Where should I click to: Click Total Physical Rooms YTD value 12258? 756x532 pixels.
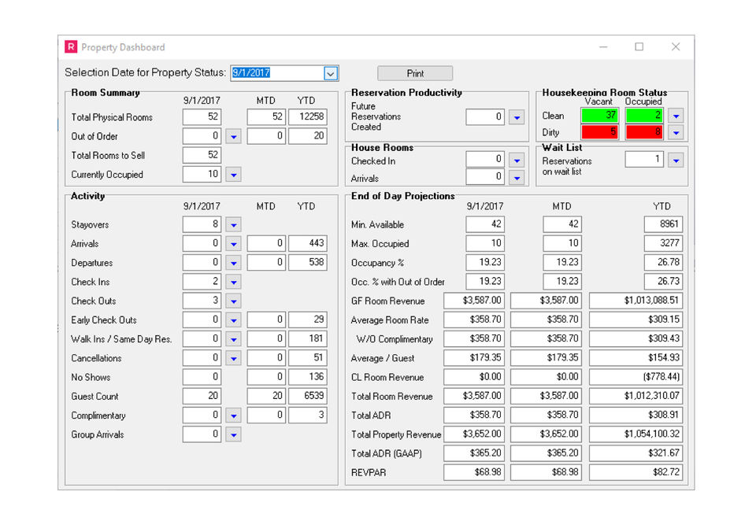tap(308, 117)
